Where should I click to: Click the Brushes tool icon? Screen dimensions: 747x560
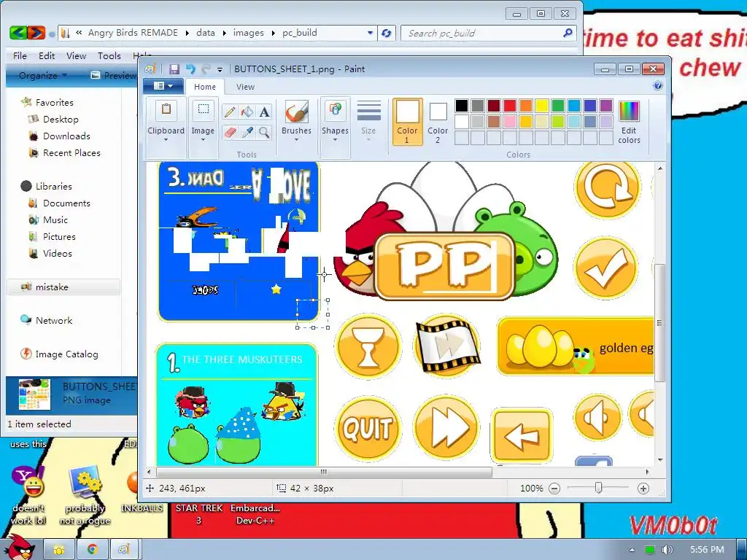click(296, 112)
